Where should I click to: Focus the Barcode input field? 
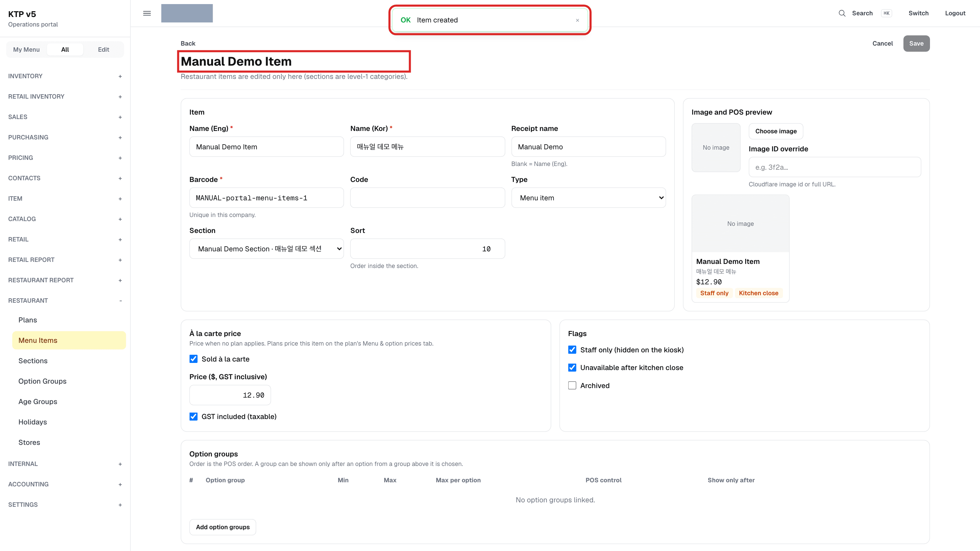pos(266,198)
